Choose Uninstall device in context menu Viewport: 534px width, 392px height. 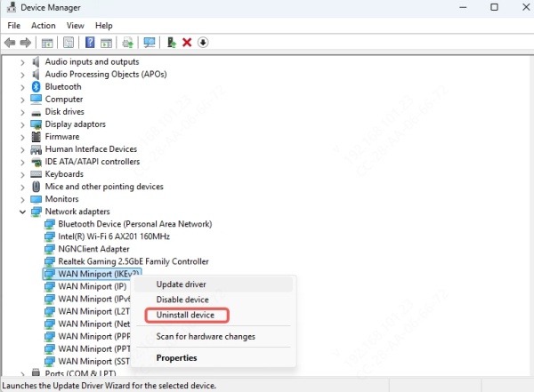214,315
